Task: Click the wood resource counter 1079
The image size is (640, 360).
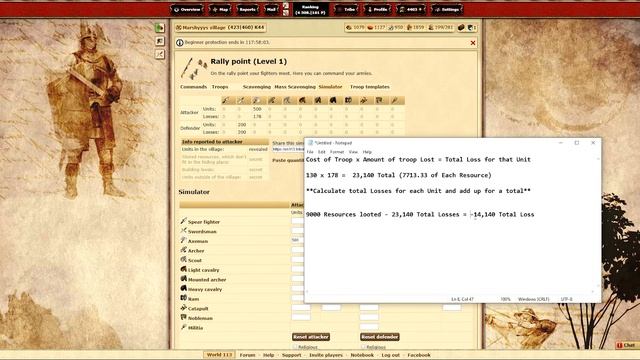Action: click(x=355, y=27)
